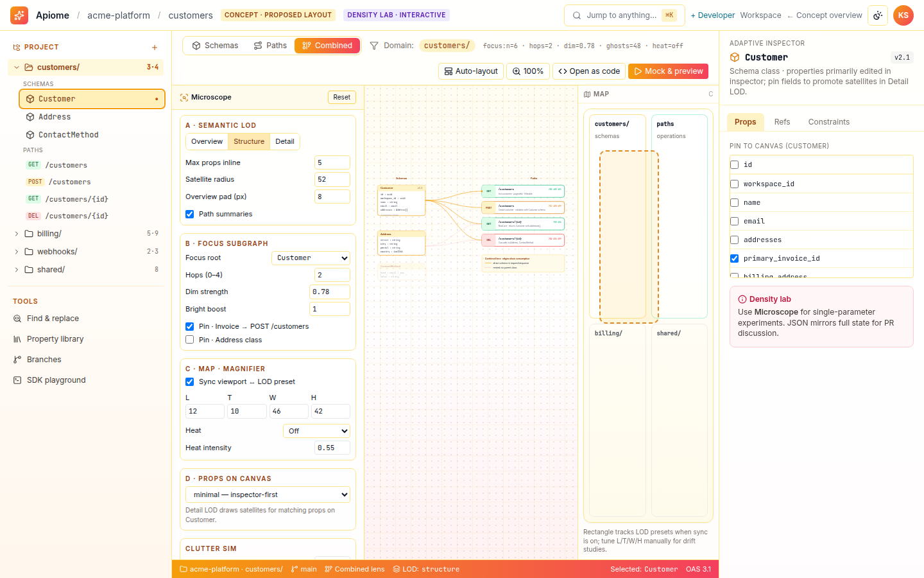
Task: Toggle the theme switch icon
Action: 878,15
